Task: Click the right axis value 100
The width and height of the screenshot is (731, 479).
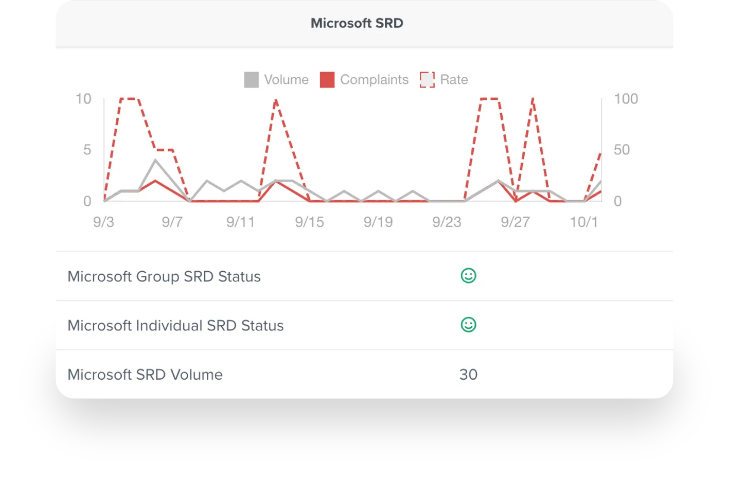Action: point(626,99)
